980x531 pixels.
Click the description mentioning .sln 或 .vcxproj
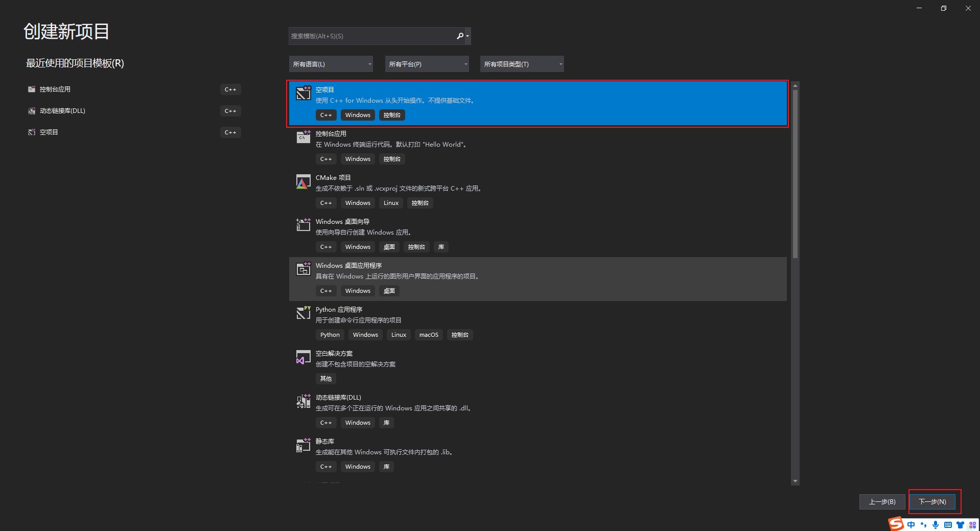click(x=399, y=189)
